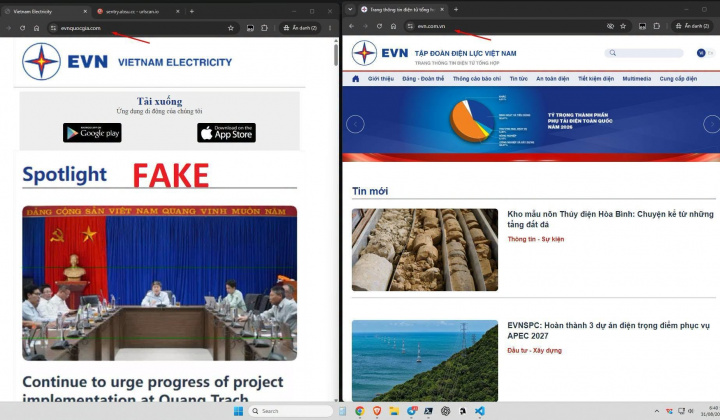Show previous banner slide with left arrow
This screenshot has height=420, width=720.
click(355, 124)
